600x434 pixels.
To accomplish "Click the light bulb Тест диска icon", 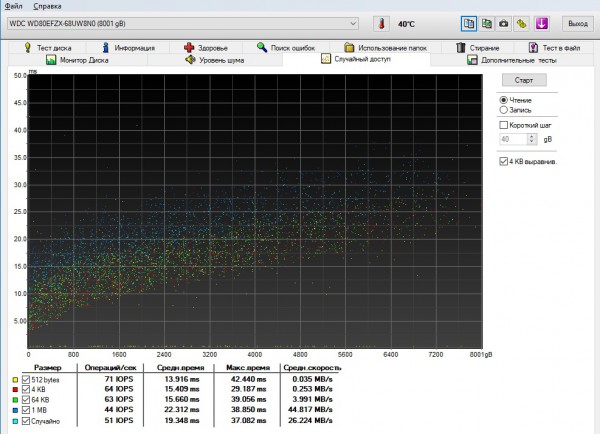I will [28, 47].
